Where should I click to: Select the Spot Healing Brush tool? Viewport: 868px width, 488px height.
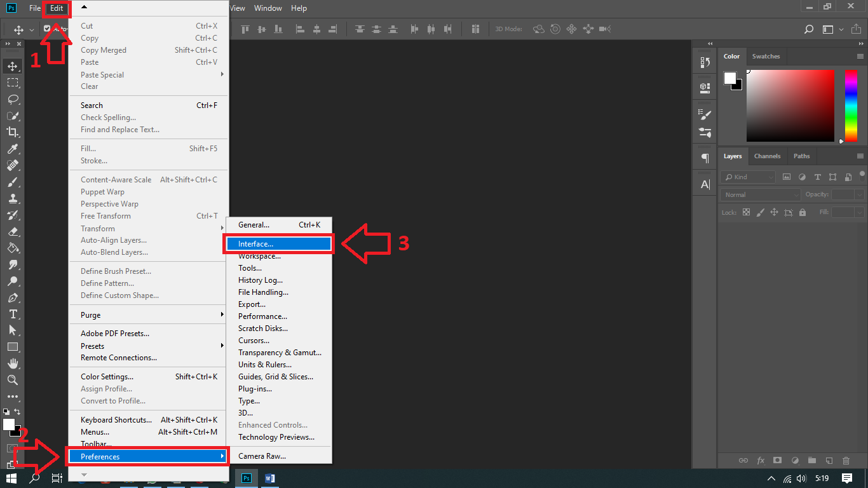click(13, 165)
